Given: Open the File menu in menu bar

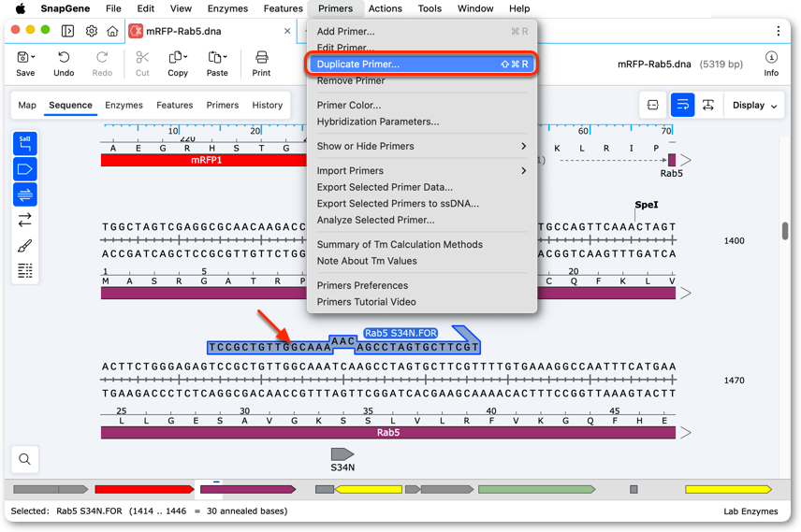Looking at the screenshot, I should pos(113,8).
